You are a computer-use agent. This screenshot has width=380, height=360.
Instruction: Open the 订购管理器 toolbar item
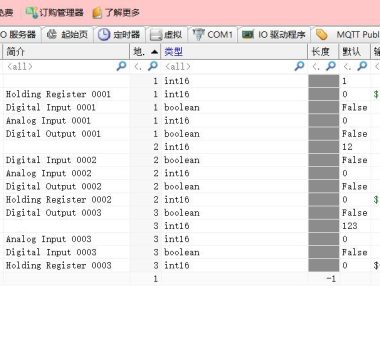click(x=54, y=13)
